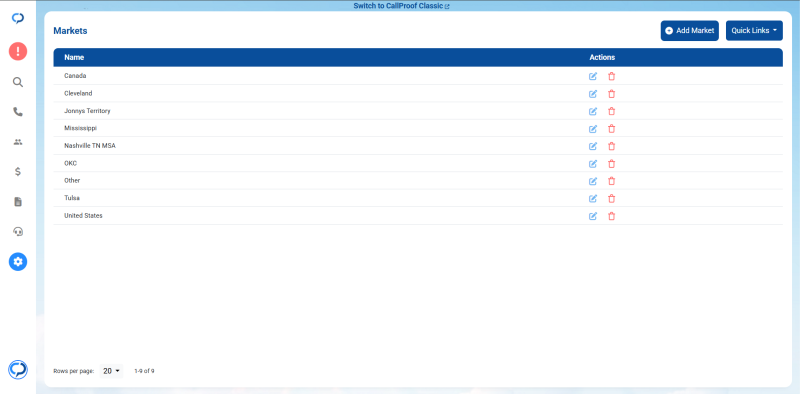Edit the Cleveland market
Screen dimensions: 800x394
[x=593, y=94]
